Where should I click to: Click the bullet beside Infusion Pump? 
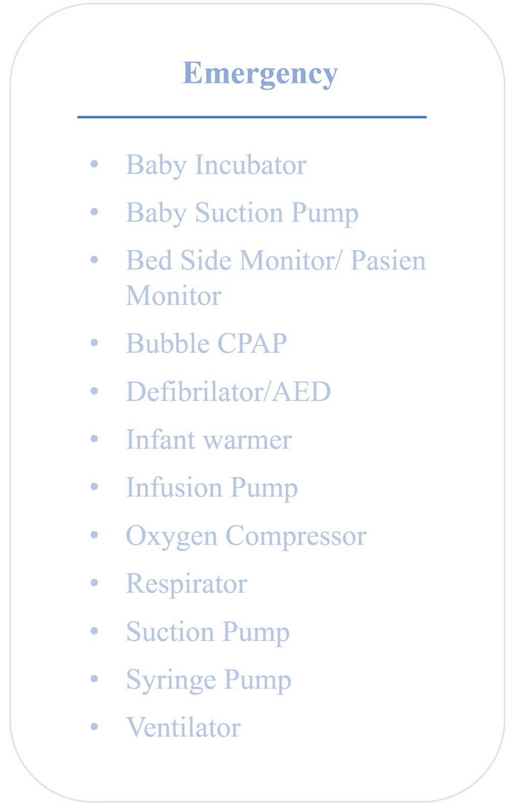[x=94, y=487]
